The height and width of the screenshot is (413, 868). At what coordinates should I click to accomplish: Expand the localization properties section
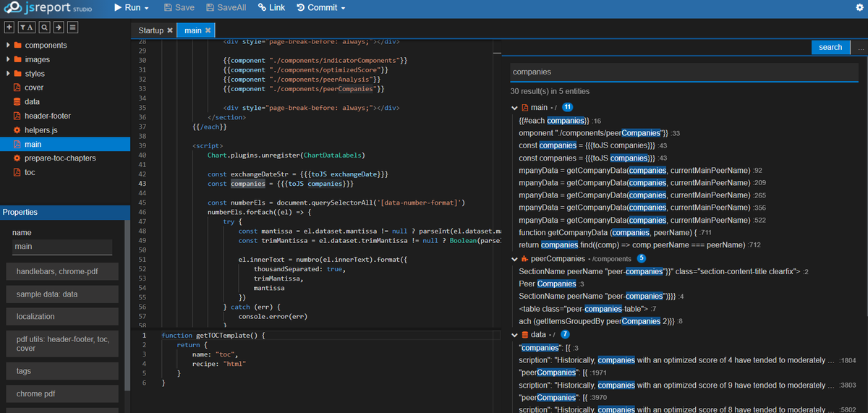click(62, 317)
